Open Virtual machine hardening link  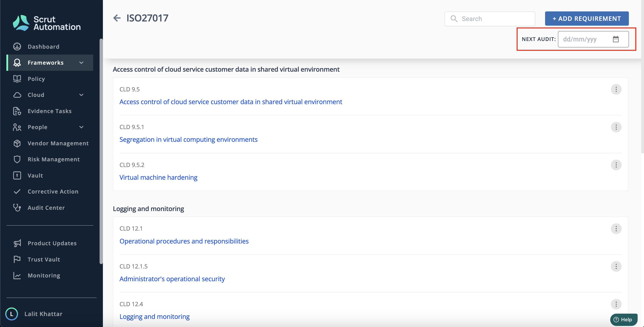pos(159,177)
